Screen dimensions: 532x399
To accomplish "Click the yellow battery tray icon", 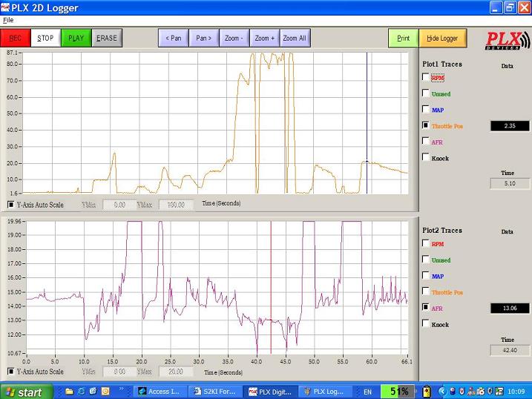I will point(427,392).
